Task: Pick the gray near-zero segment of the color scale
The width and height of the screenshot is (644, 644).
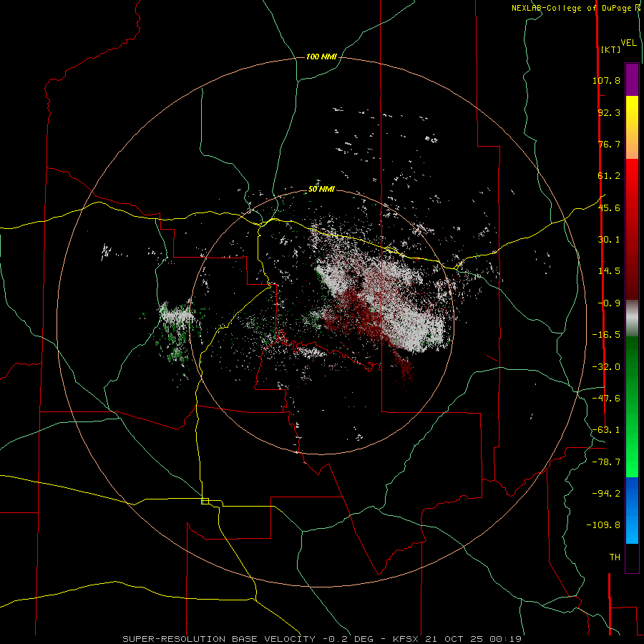Action: click(632, 318)
